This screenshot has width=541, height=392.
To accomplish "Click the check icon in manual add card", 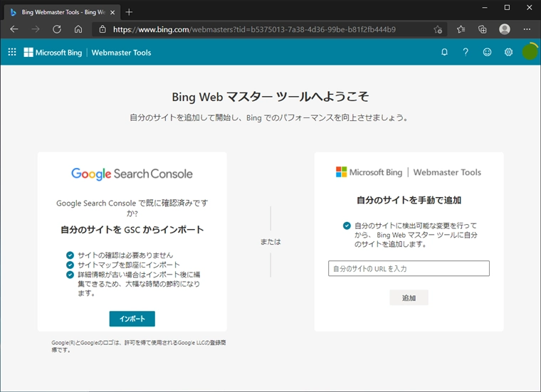I will [x=347, y=226].
